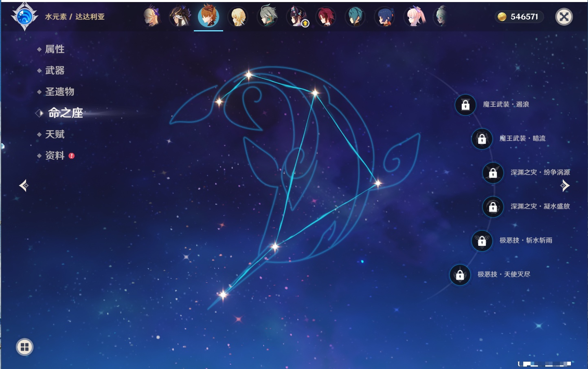Image resolution: width=588 pixels, height=369 pixels.
Task: Switch to the 武器 weapon tab
Action: coord(55,71)
